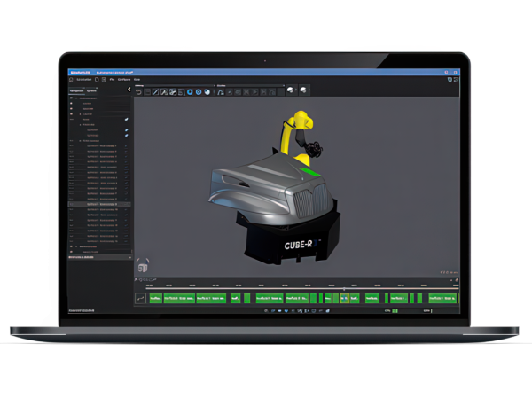Screen dimensions: 532x399
Task: Click the first green block in timeline
Action: click(156, 299)
